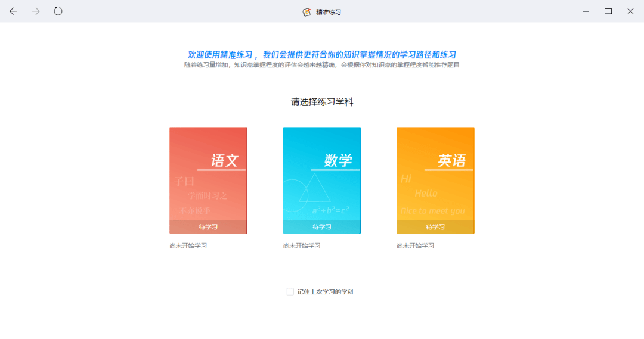The width and height of the screenshot is (644, 339).
Task: Click the back arrow in title bar
Action: click(x=13, y=11)
